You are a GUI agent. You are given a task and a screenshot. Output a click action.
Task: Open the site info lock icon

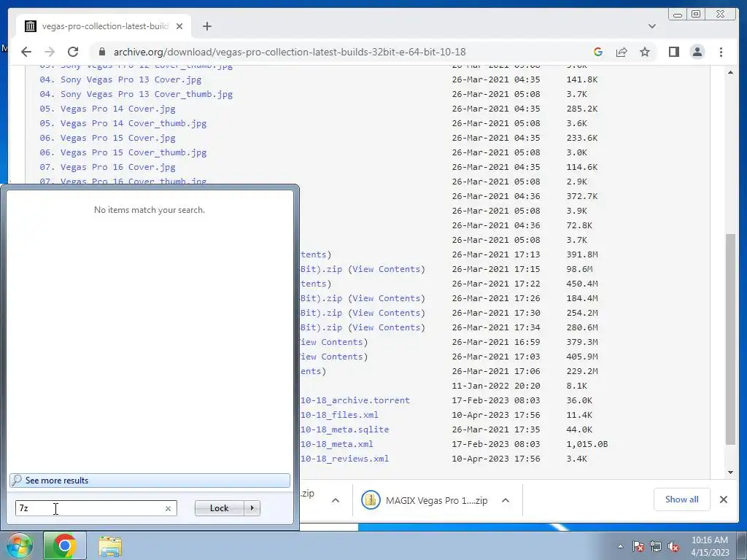click(101, 52)
